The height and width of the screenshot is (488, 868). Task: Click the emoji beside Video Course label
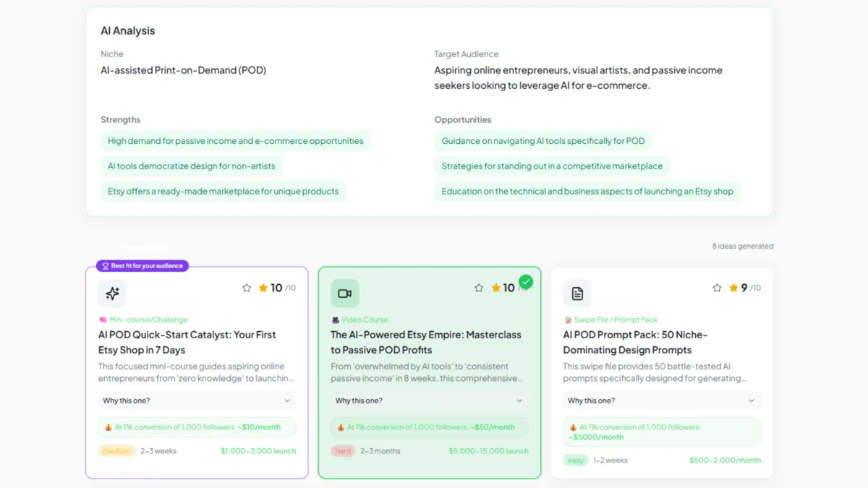tap(335, 320)
